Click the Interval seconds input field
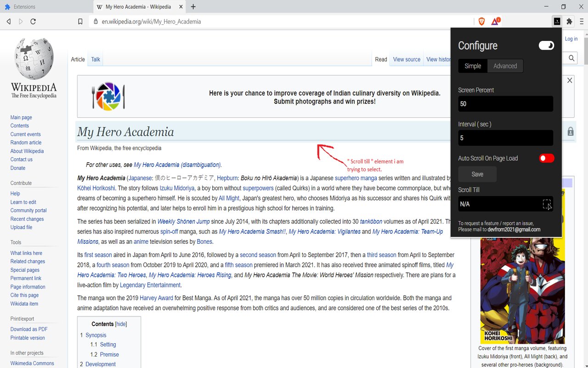Image resolution: width=588 pixels, height=368 pixels. click(x=505, y=138)
